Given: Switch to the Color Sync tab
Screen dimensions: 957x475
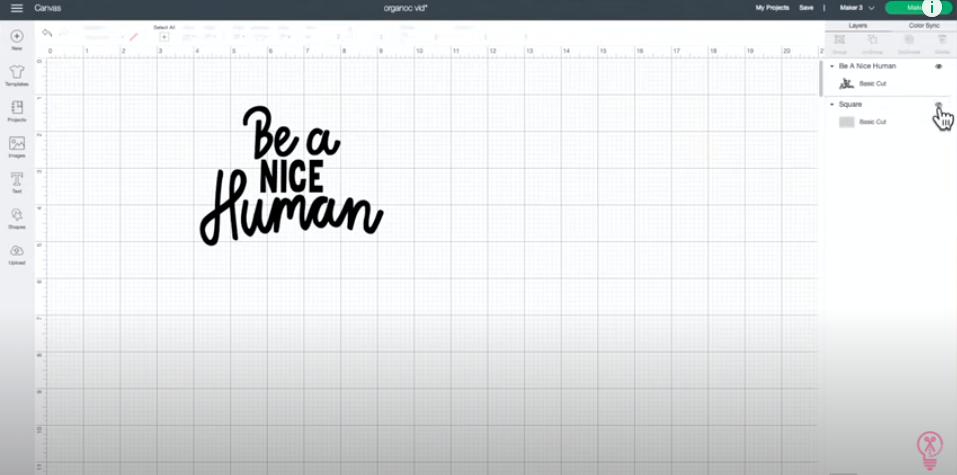Looking at the screenshot, I should tap(923, 26).
